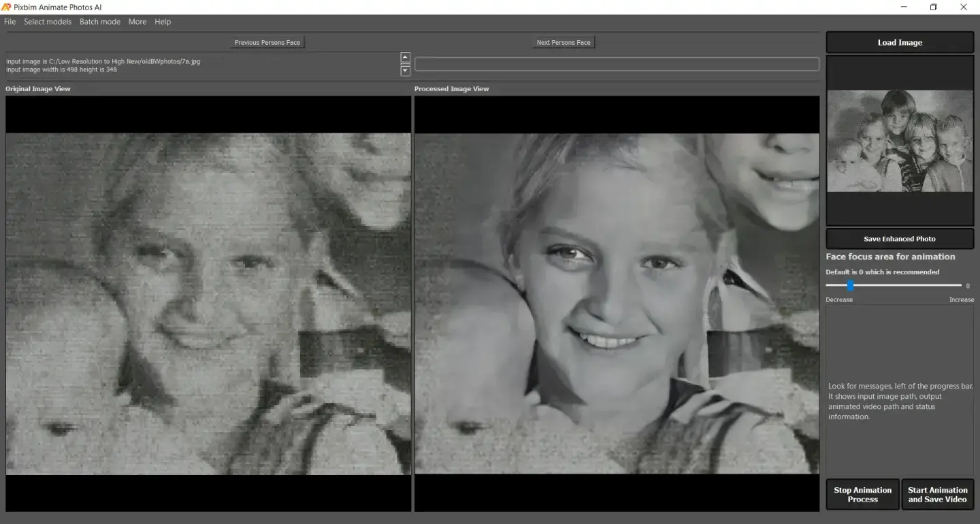This screenshot has height=524, width=980.
Task: Click the Load Image button
Action: [x=900, y=42]
